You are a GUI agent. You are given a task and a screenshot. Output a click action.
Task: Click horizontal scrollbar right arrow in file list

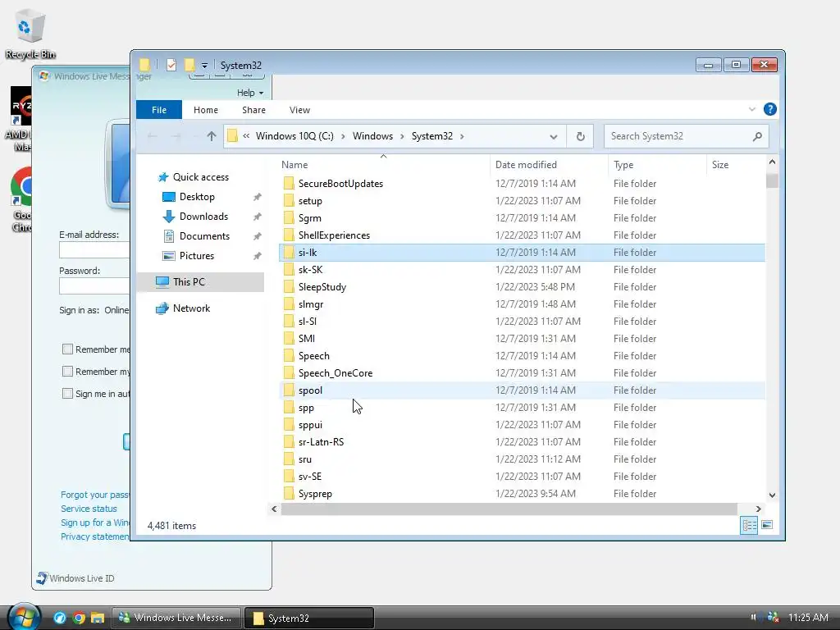(758, 509)
